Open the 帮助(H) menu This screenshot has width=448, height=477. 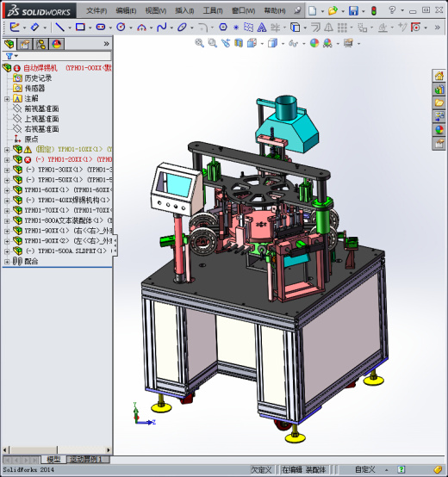[x=275, y=10]
